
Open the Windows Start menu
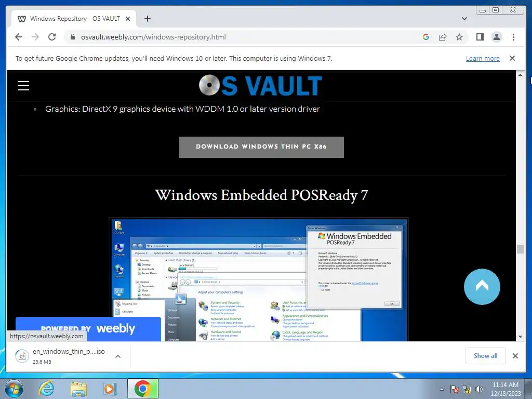tap(14, 389)
